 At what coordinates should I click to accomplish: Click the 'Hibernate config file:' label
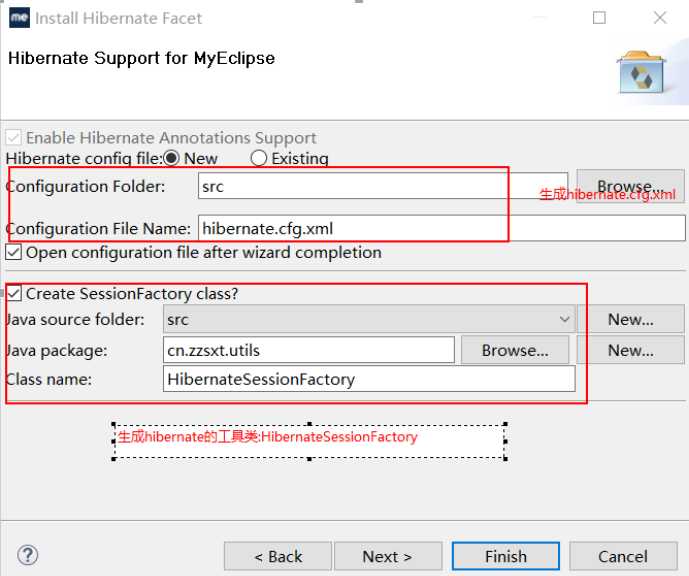[84, 158]
